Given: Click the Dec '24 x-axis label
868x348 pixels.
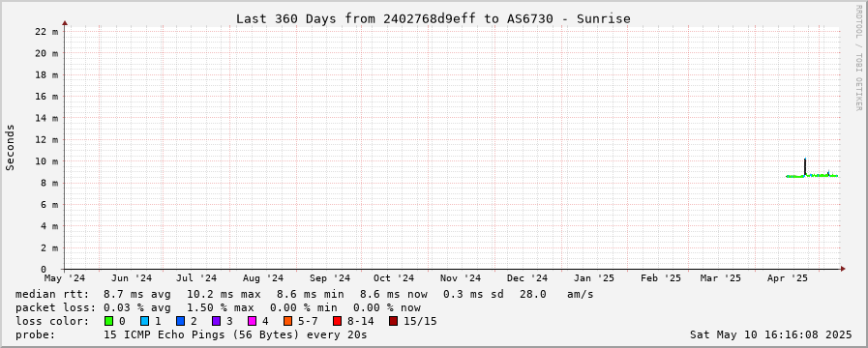Looking at the screenshot, I should point(527,277).
